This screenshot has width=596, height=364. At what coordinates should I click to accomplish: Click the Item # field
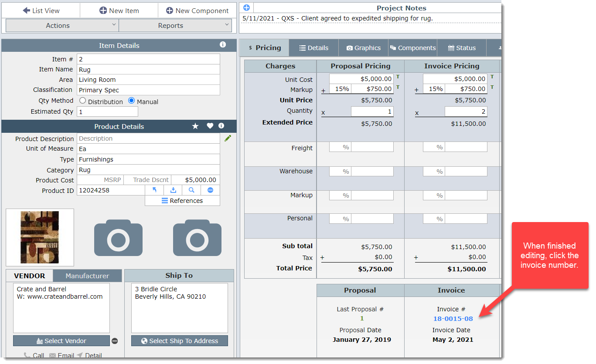pyautogui.click(x=148, y=59)
